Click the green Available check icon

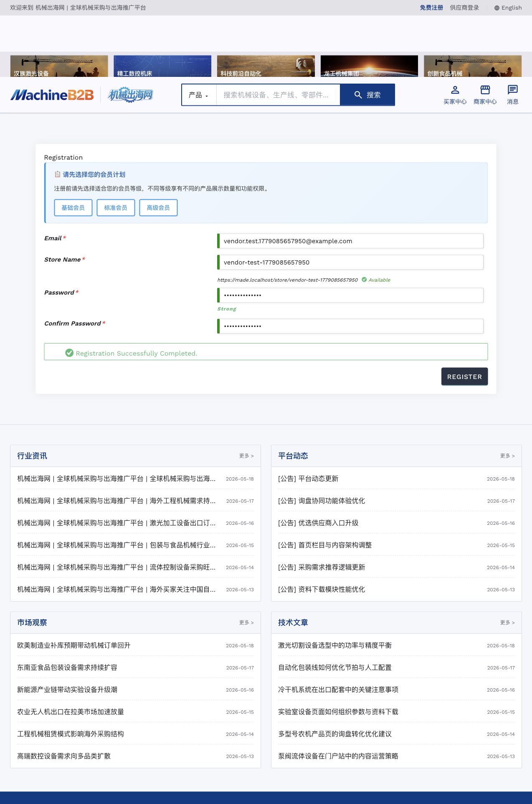point(364,280)
